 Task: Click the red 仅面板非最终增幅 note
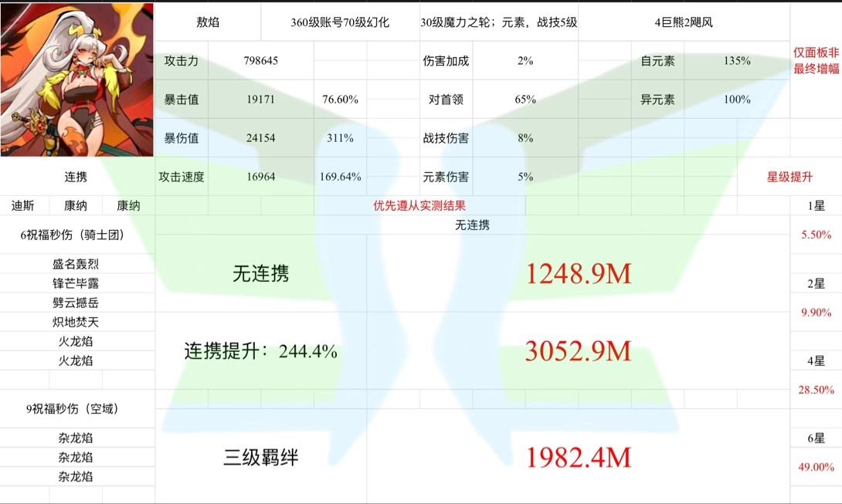[x=816, y=60]
